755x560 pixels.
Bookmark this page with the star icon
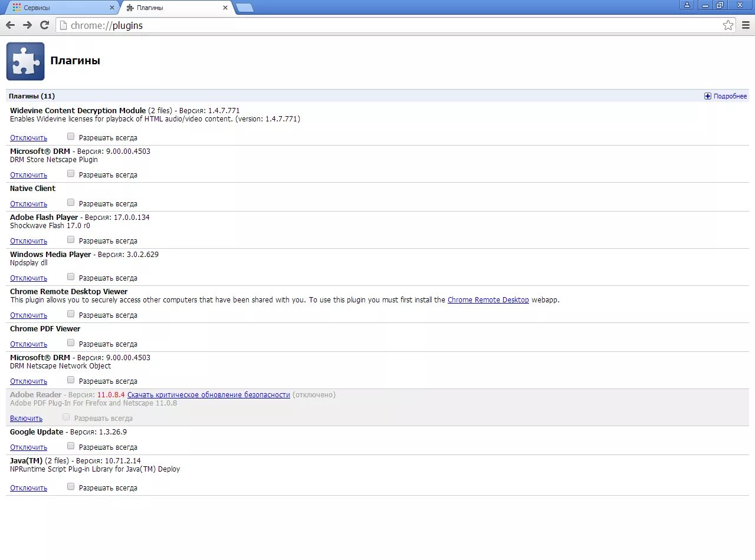(x=728, y=25)
